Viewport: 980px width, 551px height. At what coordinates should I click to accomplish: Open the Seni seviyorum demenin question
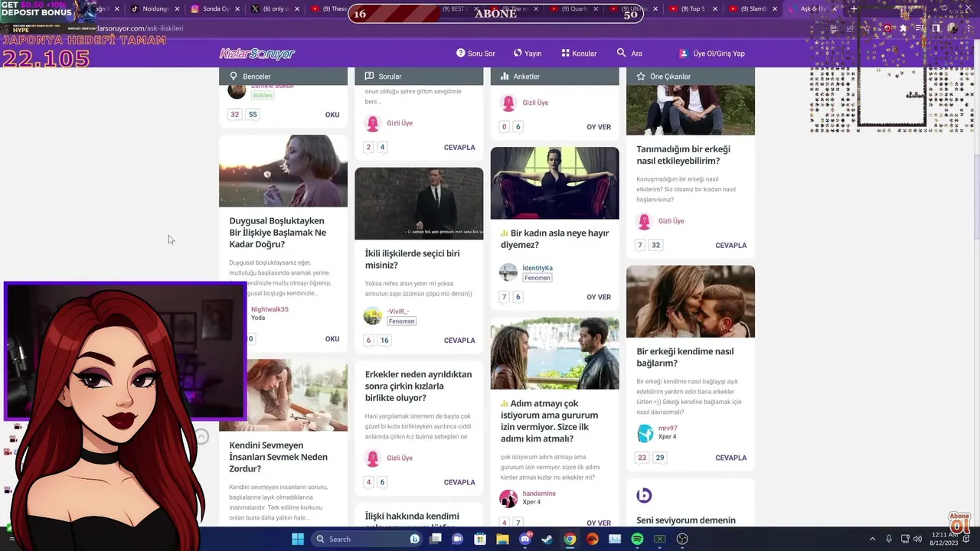(x=686, y=520)
